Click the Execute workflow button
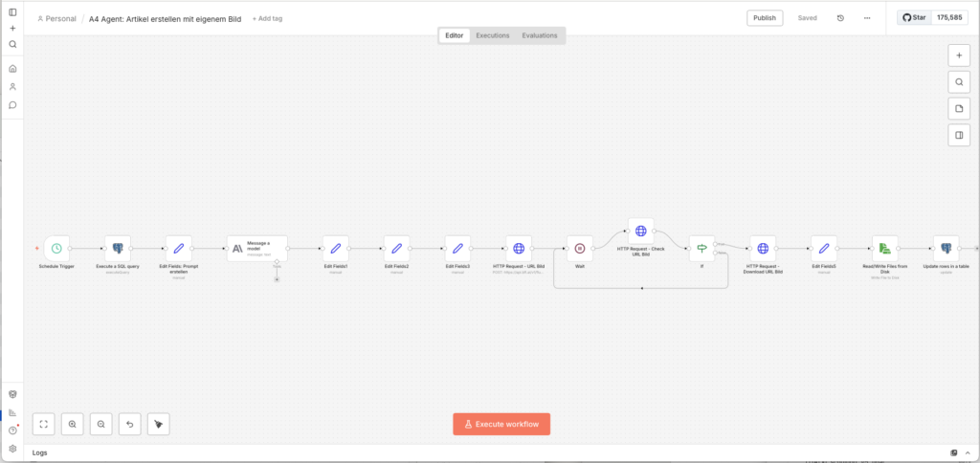980x463 pixels. (501, 424)
